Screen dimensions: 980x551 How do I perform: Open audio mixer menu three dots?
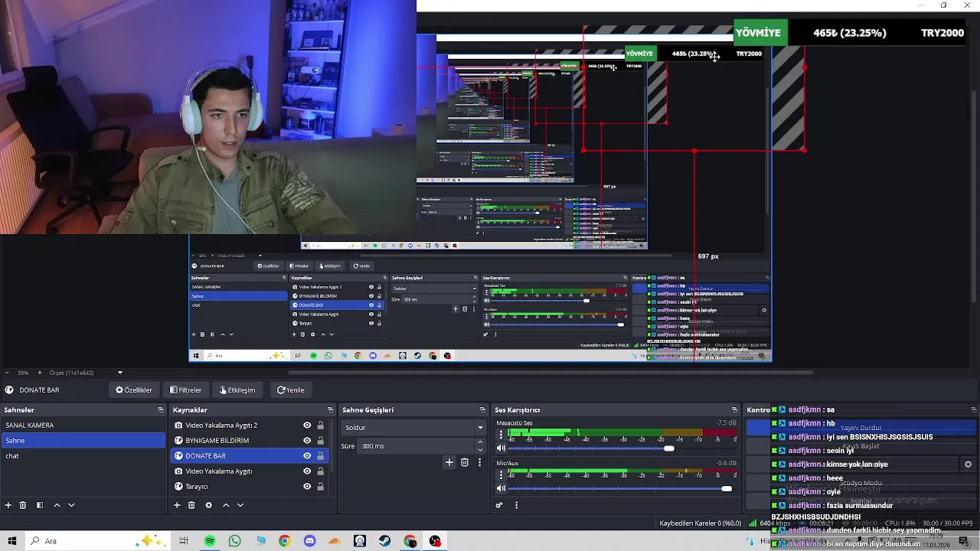516,505
